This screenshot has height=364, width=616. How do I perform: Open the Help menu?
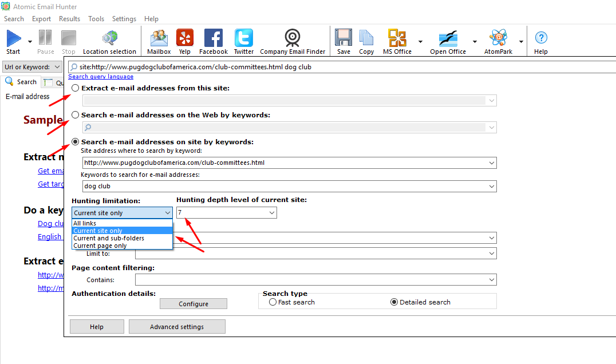tap(151, 19)
